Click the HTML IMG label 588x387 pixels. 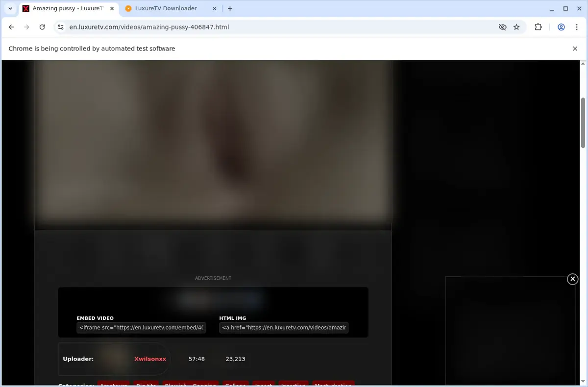pos(233,318)
